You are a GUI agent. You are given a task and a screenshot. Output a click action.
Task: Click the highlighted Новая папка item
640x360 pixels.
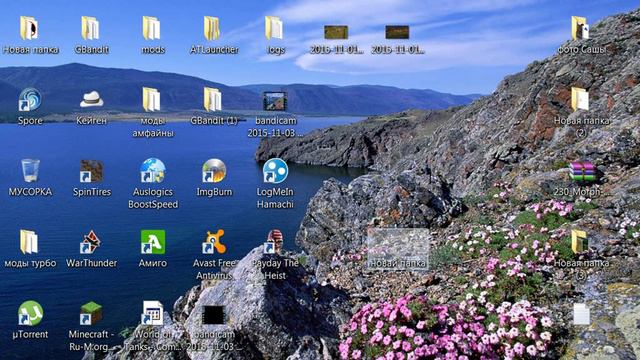[398, 249]
